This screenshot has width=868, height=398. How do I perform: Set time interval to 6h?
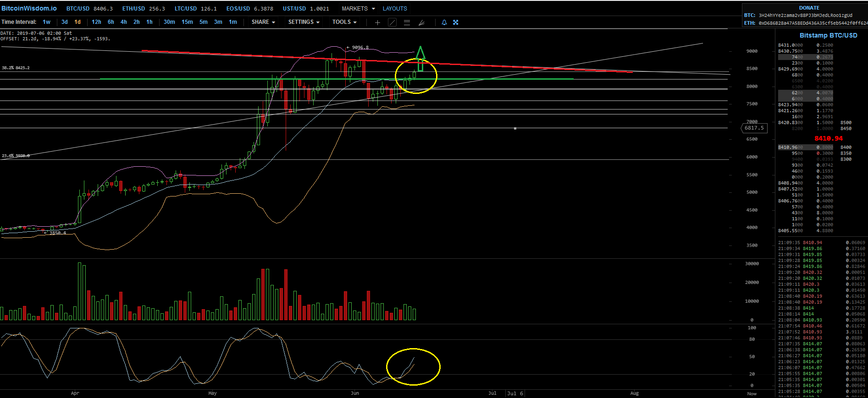111,22
